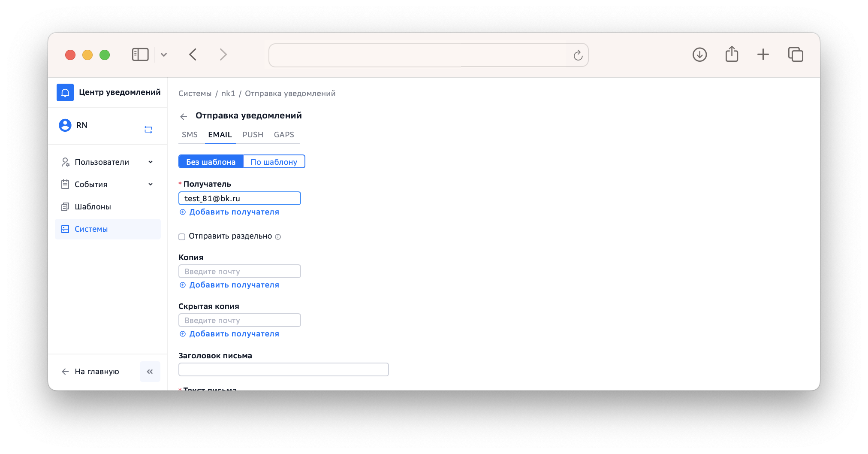Click nk1 in the breadcrumb
The image size is (868, 454).
[228, 94]
